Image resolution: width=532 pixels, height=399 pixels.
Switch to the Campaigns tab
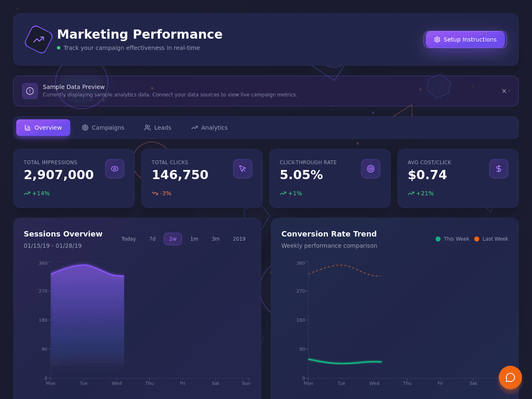click(103, 128)
